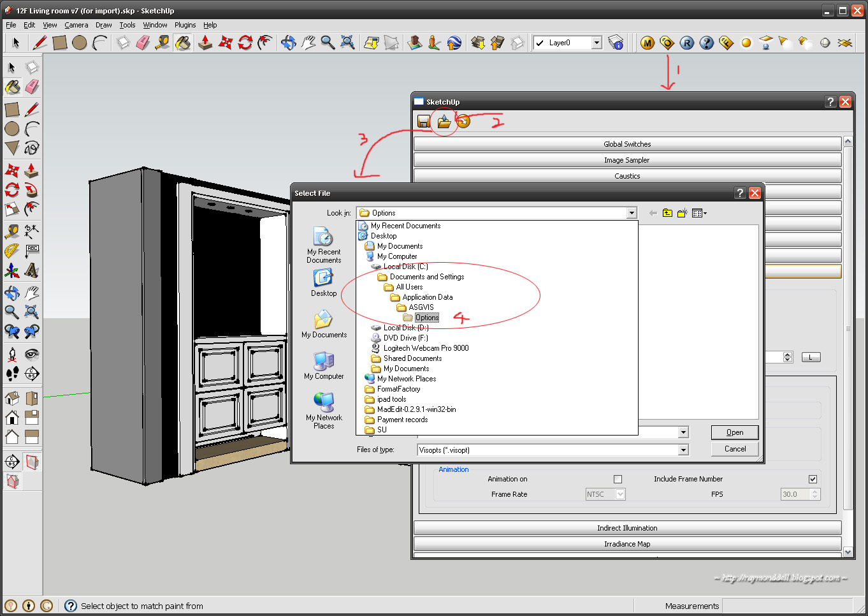
Task: Choose the Walk footprints tool
Action: point(12,374)
